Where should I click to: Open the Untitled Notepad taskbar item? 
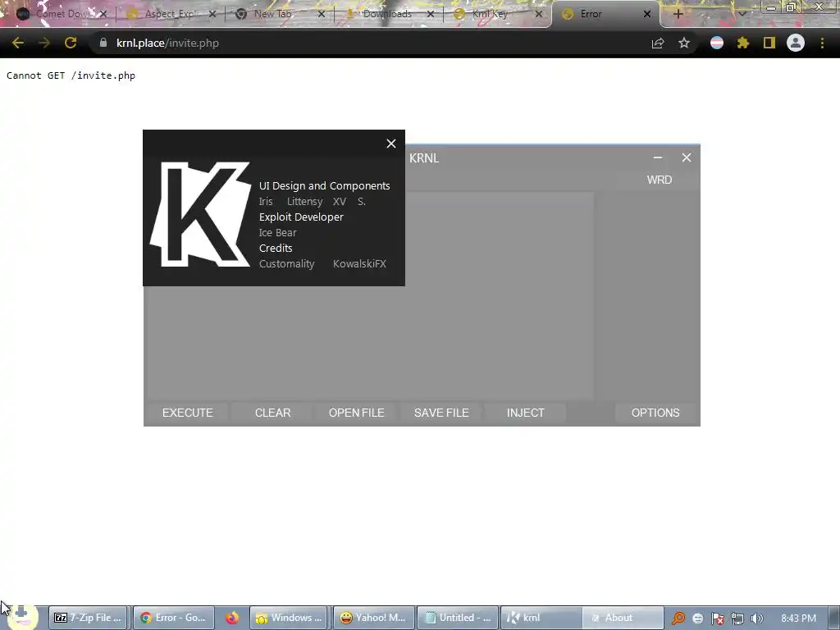click(x=458, y=618)
